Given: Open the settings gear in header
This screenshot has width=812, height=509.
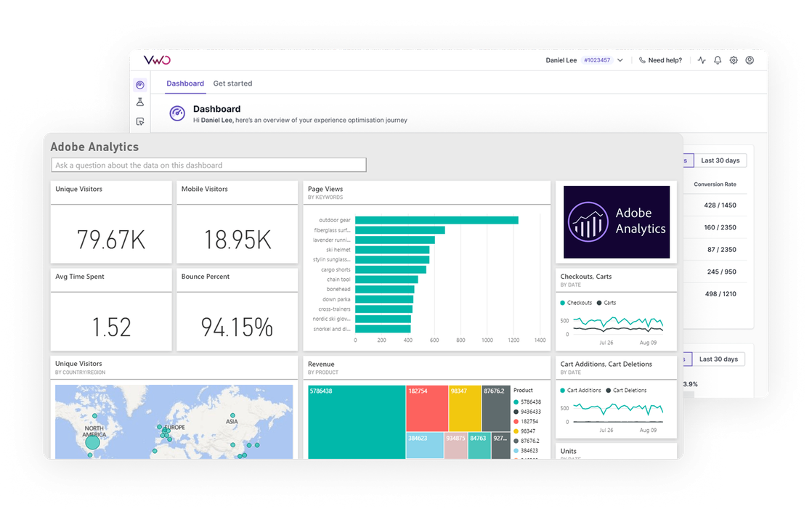Looking at the screenshot, I should pyautogui.click(x=734, y=60).
